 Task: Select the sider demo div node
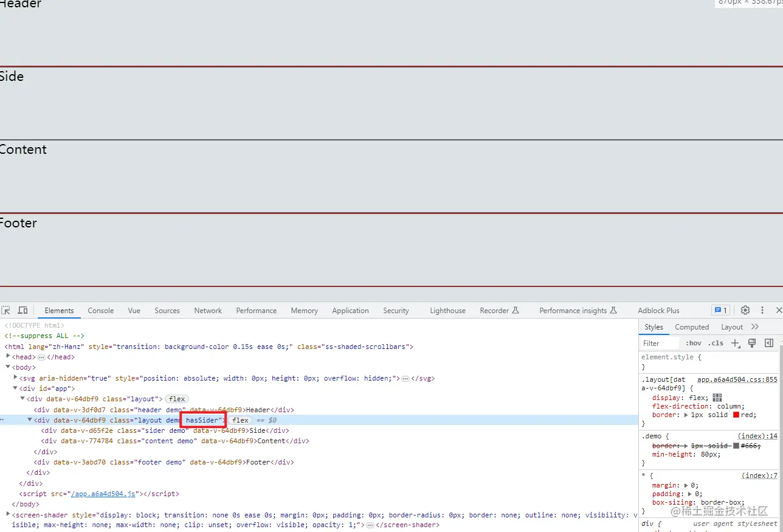pyautogui.click(x=165, y=430)
